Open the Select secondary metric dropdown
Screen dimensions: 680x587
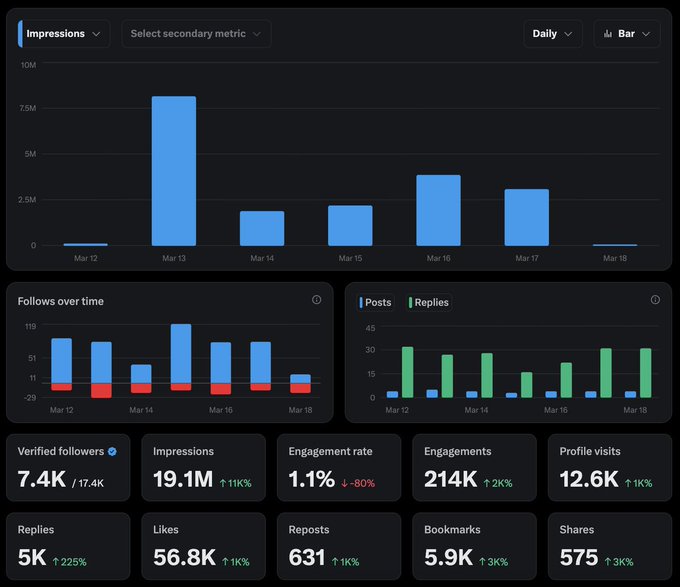(196, 34)
